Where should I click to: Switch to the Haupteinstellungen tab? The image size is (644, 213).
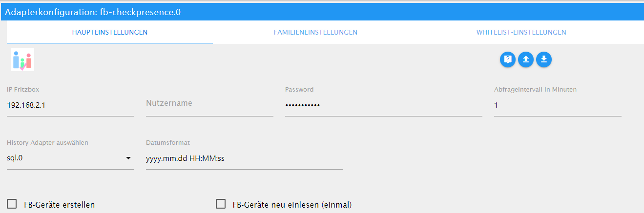[110, 33]
